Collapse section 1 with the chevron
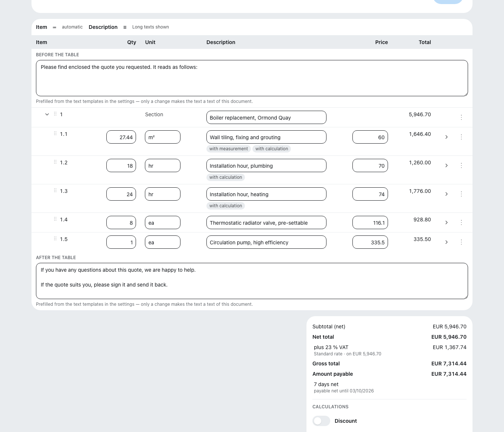Screen dimensions: 504x432 [x=47, y=114]
